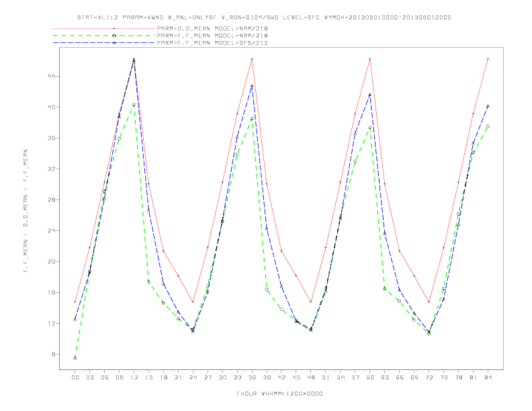This screenshot has height=411, width=532.
Task: Click x-axis tick label 72
Action: 429,377
